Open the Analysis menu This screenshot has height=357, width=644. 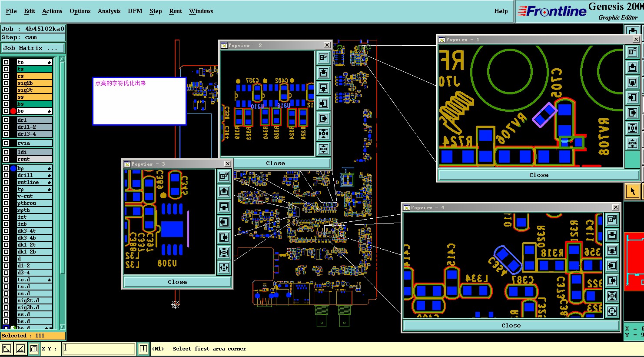pyautogui.click(x=109, y=11)
